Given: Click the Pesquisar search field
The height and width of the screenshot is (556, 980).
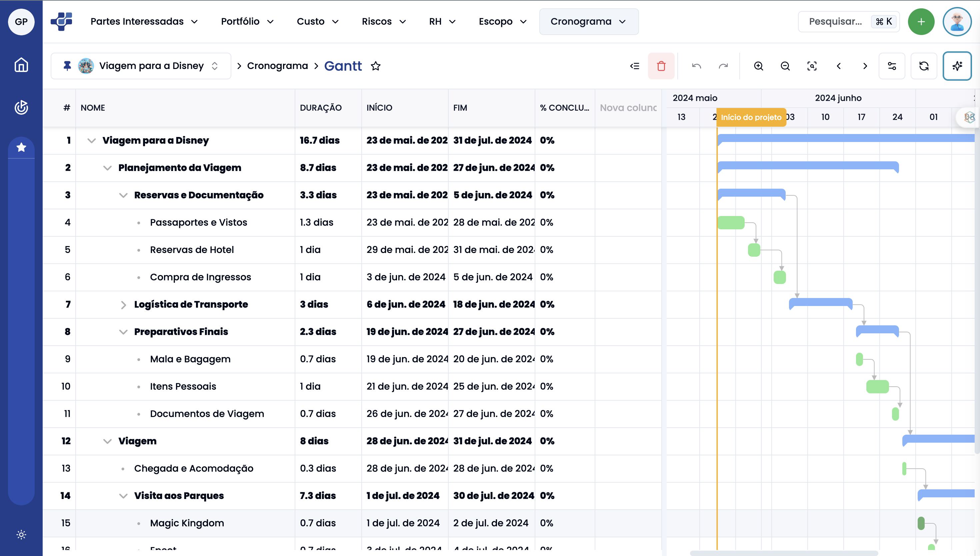Looking at the screenshot, I should tap(848, 21).
